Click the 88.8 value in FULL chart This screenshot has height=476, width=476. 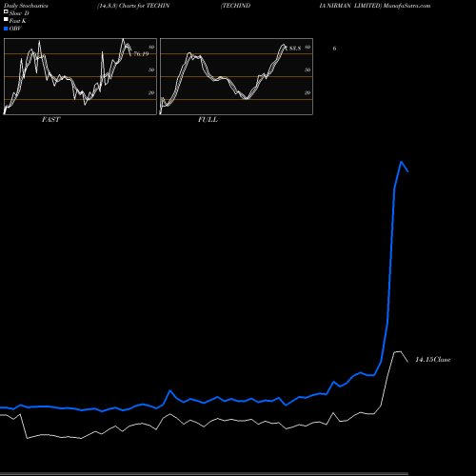click(295, 49)
